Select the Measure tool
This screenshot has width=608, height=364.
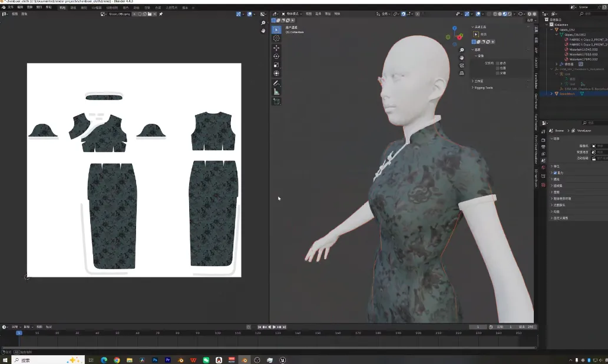click(x=276, y=91)
